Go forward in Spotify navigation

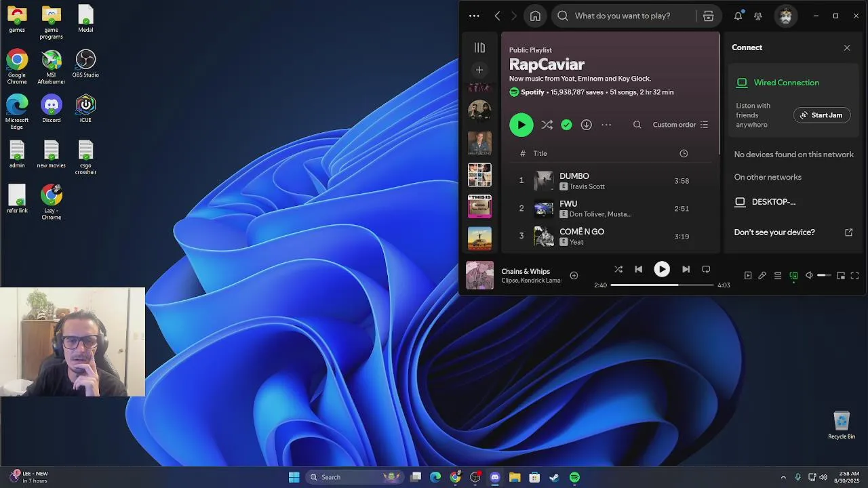(514, 16)
